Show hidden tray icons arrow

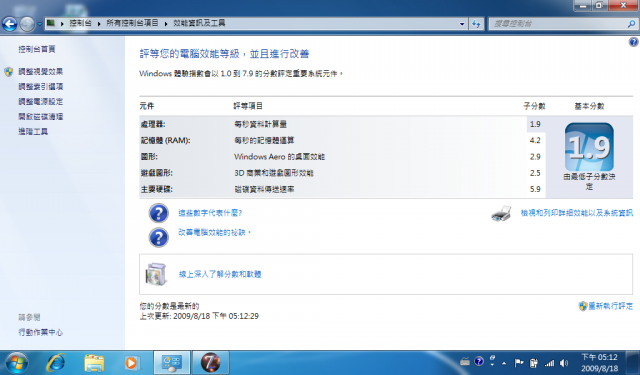pyautogui.click(x=504, y=363)
